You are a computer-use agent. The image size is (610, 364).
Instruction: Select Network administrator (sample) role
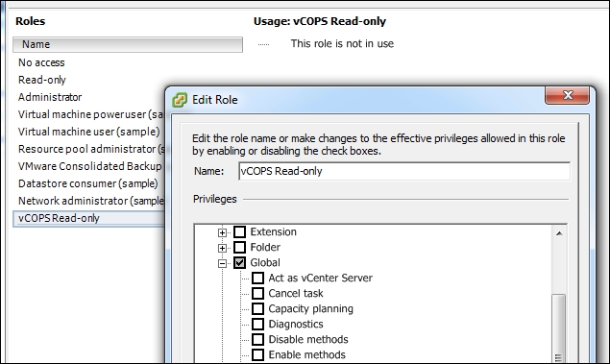pos(91,201)
